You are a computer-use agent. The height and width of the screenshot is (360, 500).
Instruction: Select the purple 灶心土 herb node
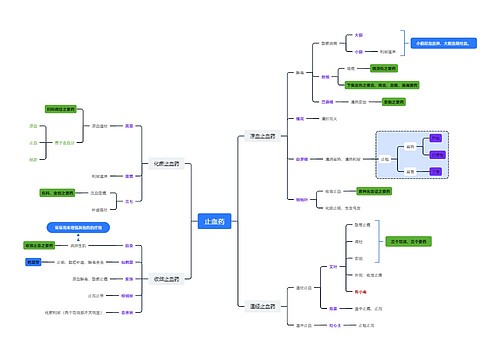pos(335,325)
